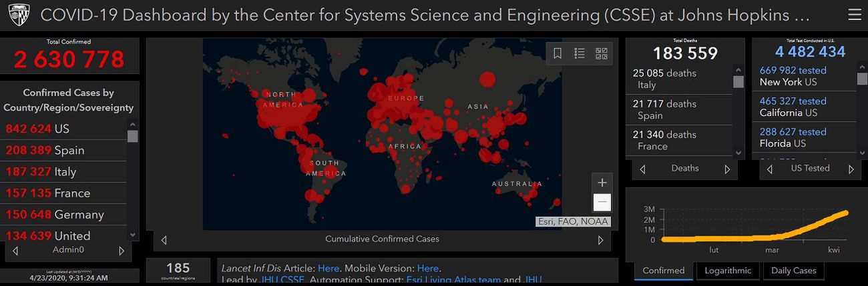Next arrow beside US Tested label

[x=851, y=169]
